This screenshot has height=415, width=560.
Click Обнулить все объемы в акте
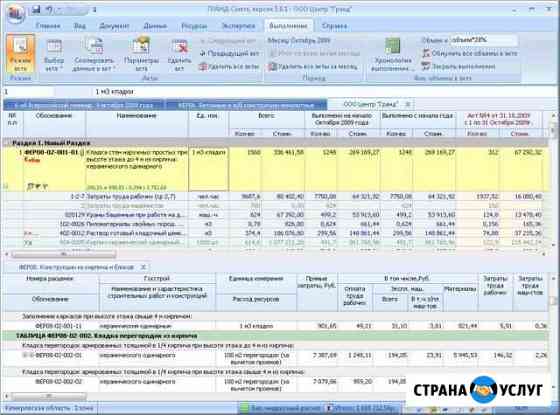coord(470,54)
